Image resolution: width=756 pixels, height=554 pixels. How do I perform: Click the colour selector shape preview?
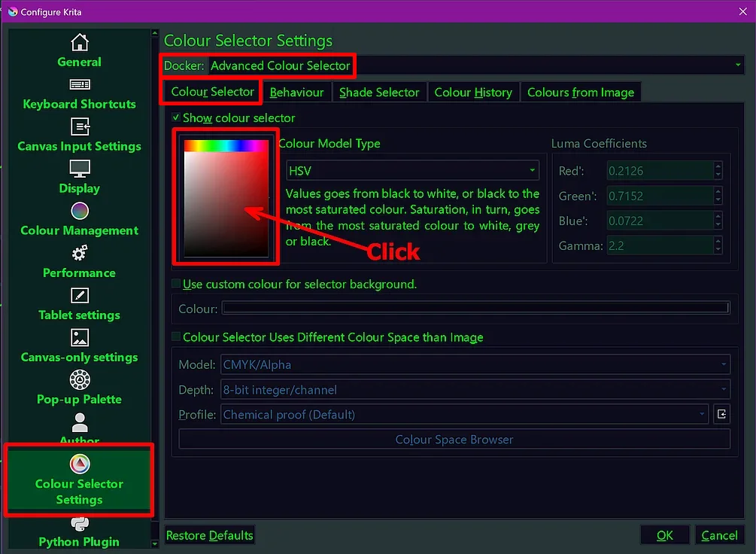pyautogui.click(x=226, y=197)
